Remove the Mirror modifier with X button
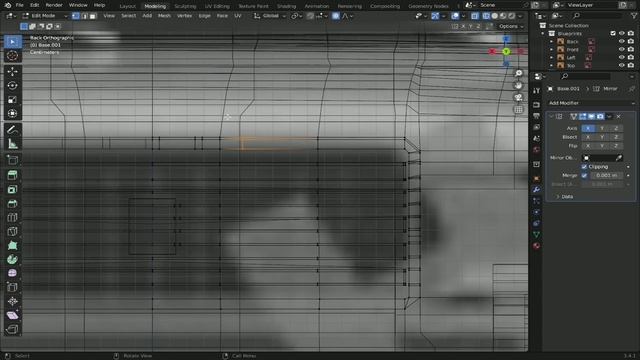This screenshot has width=640, height=360. [618, 117]
